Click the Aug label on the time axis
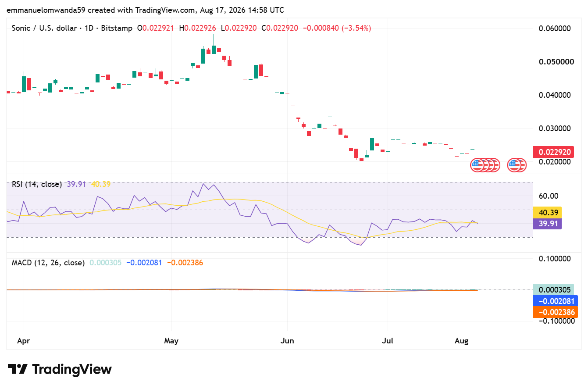This screenshot has width=588, height=389. pyautogui.click(x=462, y=341)
